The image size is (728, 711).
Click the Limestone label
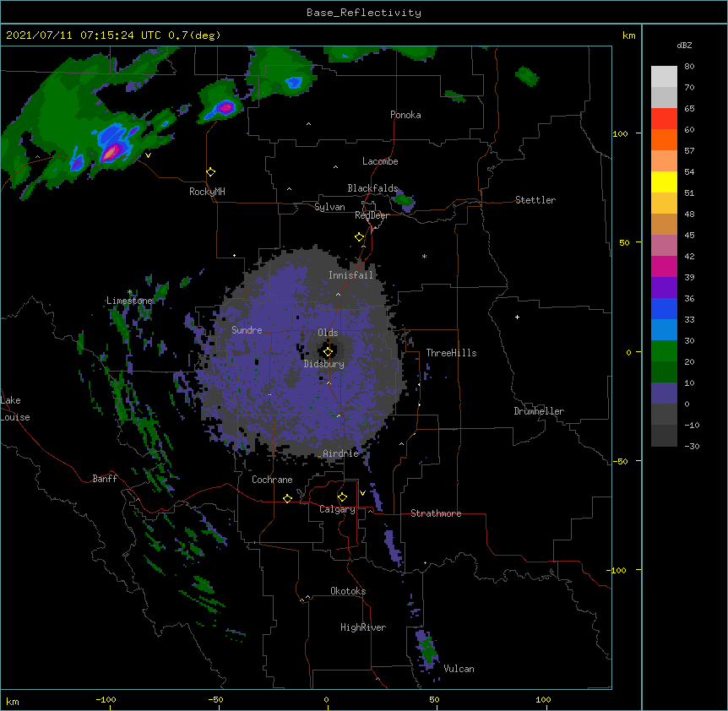point(129,301)
